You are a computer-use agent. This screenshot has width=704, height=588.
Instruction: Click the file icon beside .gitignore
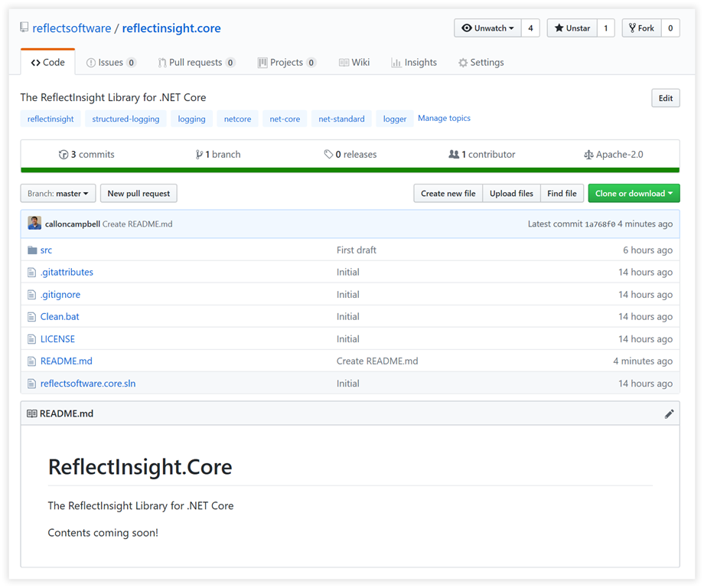[32, 295]
